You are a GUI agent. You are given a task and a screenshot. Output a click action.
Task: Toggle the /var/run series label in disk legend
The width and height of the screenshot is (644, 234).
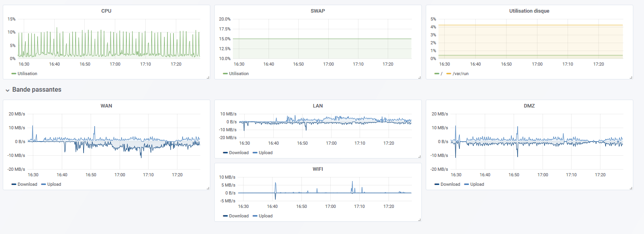461,74
